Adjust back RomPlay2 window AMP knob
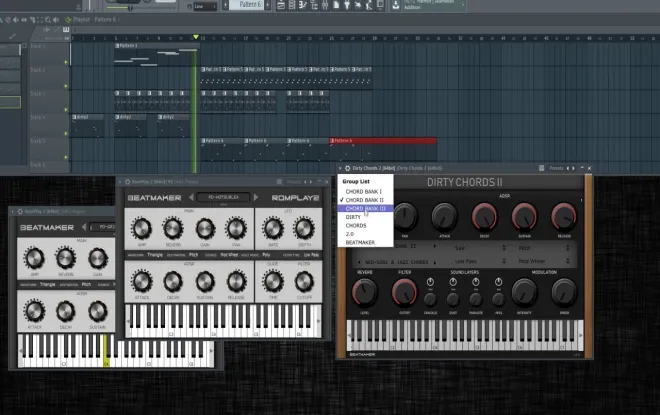Screen dimensions: 660x415 tap(34, 258)
